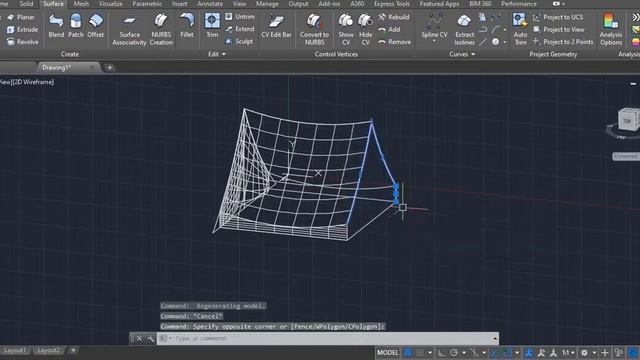The width and height of the screenshot is (640, 360).
Task: Open the CV Edit Bar tool
Action: 276,26
